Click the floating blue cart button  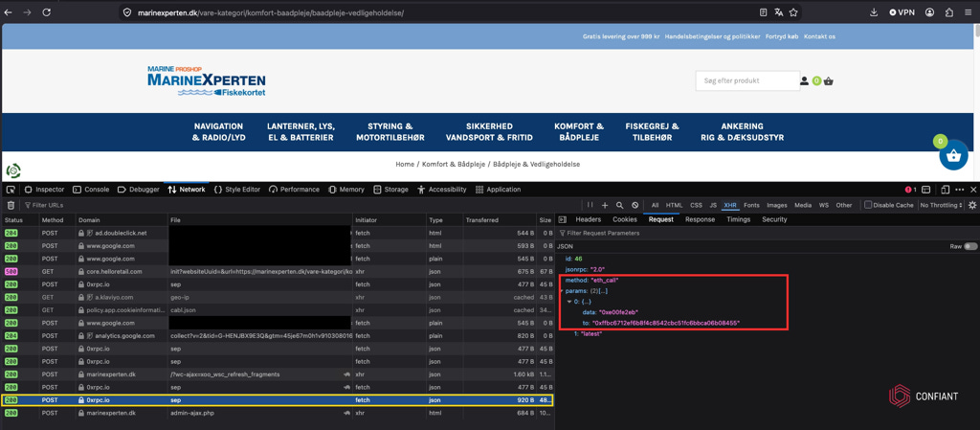coord(953,156)
